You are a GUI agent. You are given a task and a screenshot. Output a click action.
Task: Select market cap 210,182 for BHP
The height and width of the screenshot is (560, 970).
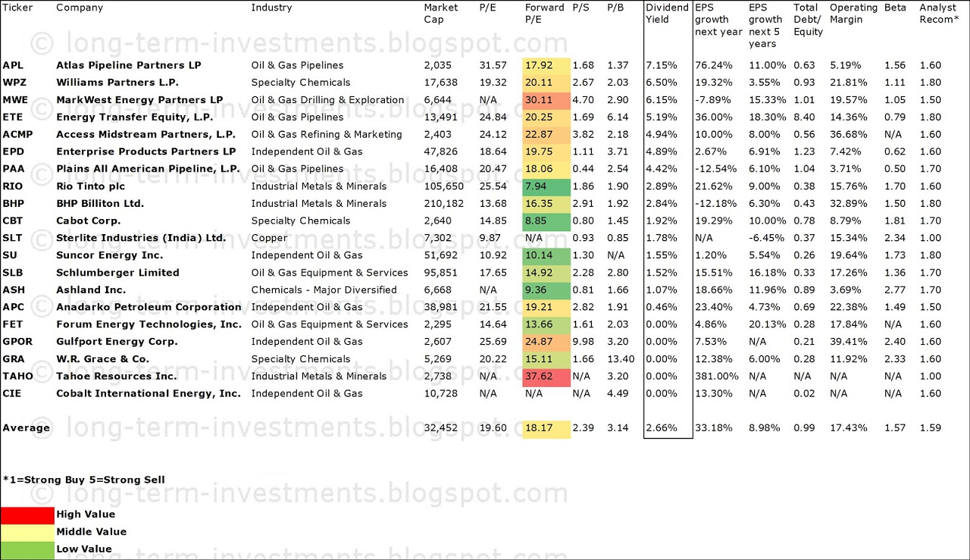(x=443, y=203)
